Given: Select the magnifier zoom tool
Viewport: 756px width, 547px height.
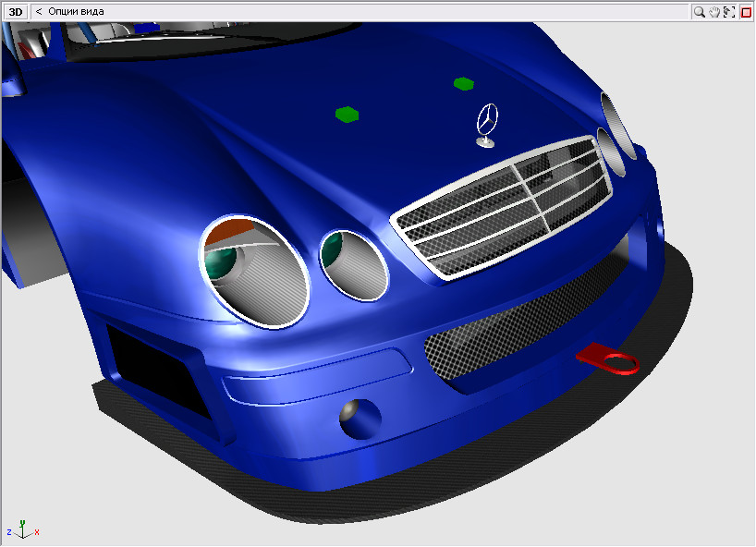Looking at the screenshot, I should [699, 12].
